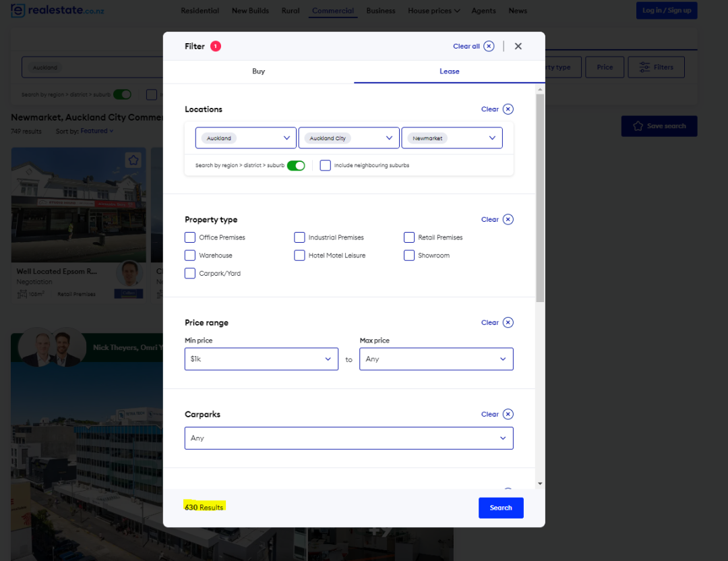Click the scrollbar down arrow
Image resolution: width=728 pixels, height=561 pixels.
540,483
